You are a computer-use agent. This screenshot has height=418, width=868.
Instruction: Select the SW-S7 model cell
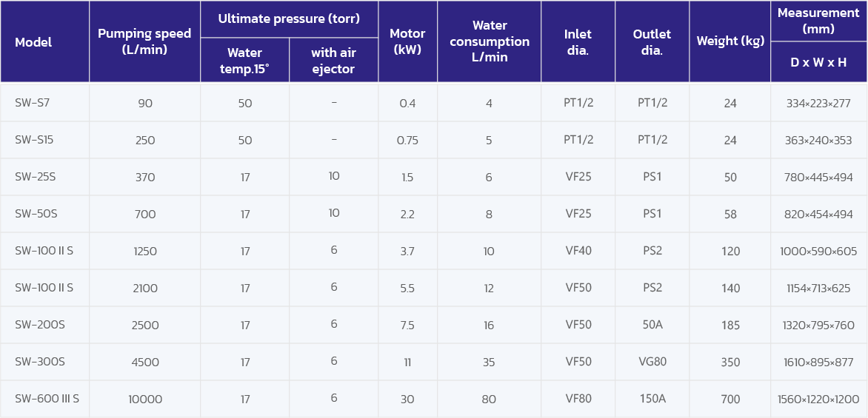tap(33, 103)
